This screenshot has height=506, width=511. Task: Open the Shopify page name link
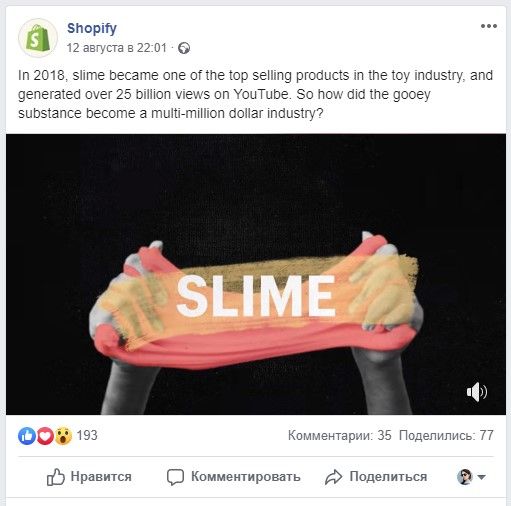pyautogui.click(x=92, y=29)
